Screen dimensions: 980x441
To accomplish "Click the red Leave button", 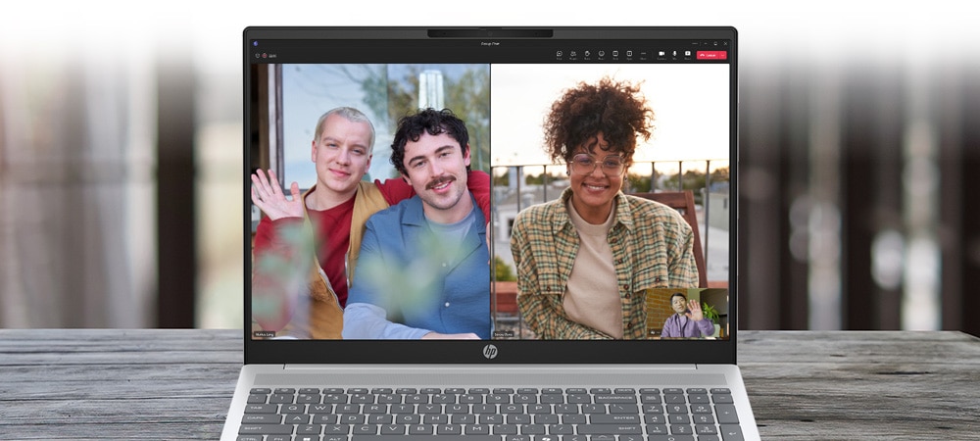I will [x=710, y=56].
